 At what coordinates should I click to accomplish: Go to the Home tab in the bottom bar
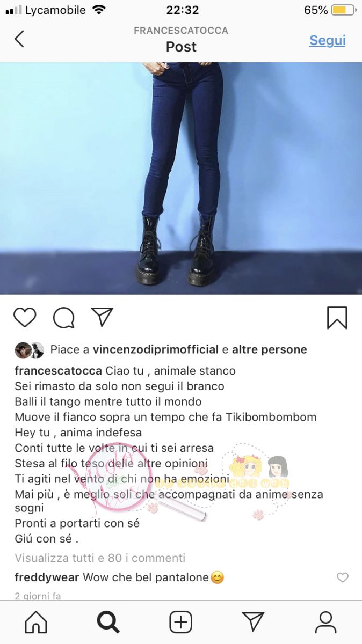tap(36, 623)
